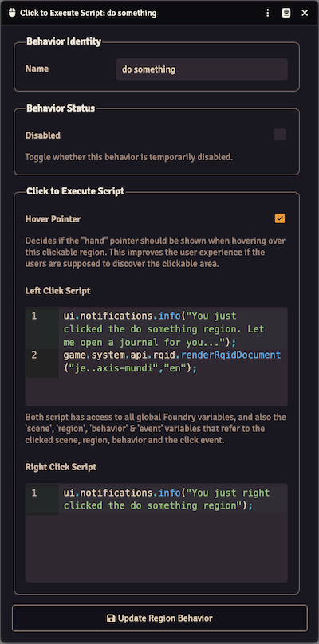Click the floppy disk save icon
This screenshot has height=644, width=319.
111,618
